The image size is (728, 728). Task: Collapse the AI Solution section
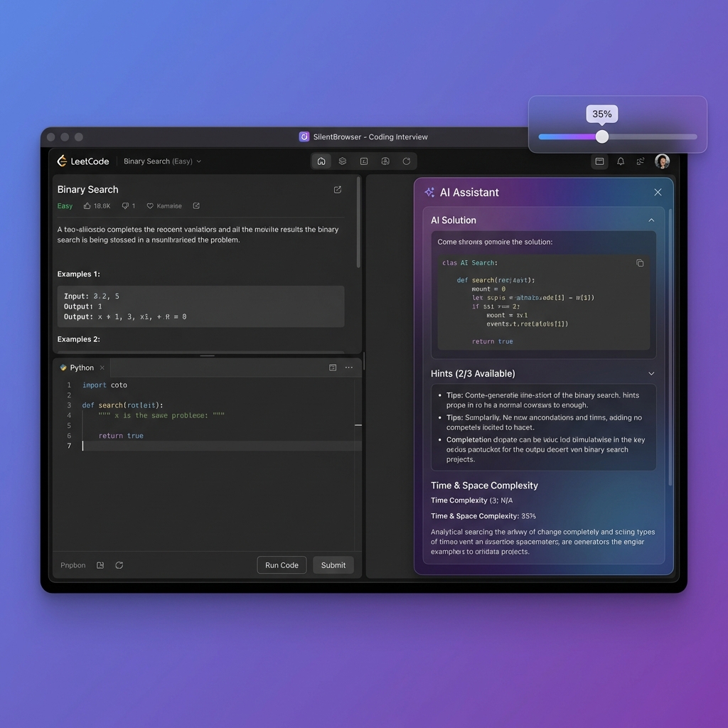pos(651,220)
